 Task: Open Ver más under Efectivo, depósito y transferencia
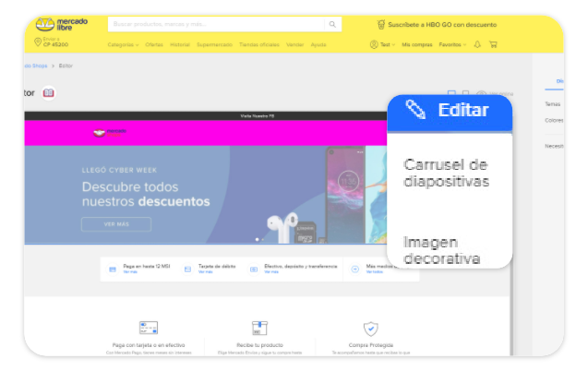(271, 272)
